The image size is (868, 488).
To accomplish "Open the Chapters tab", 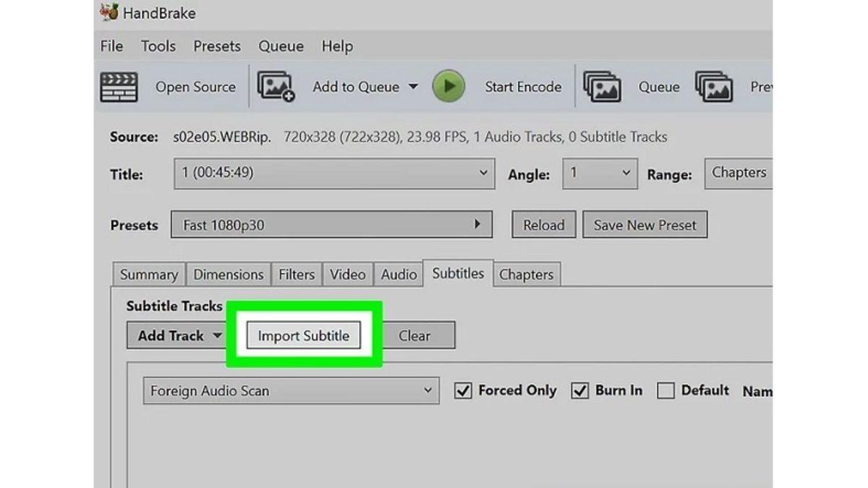I will point(527,274).
